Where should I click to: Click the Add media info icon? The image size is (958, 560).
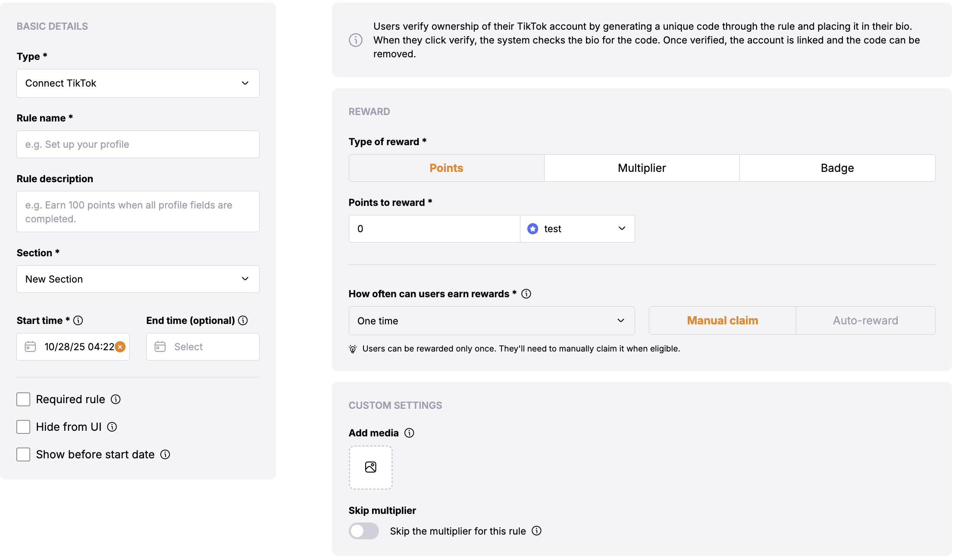(x=409, y=433)
